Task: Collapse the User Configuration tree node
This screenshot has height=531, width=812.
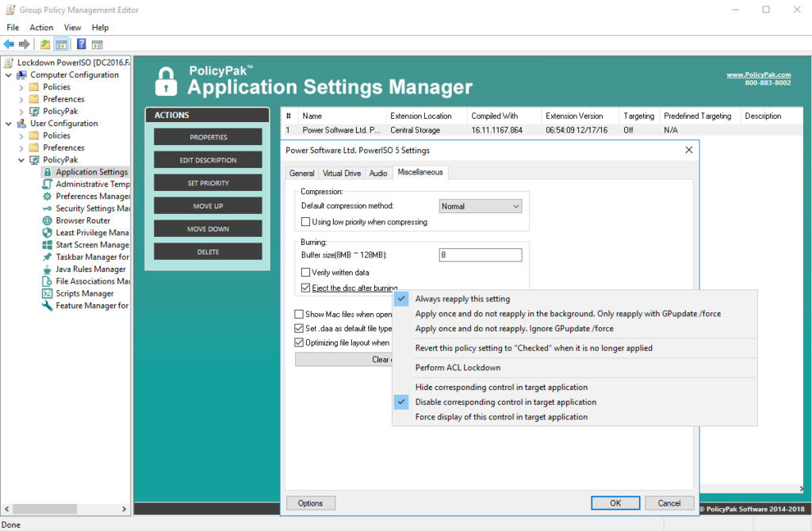Action: click(x=8, y=123)
